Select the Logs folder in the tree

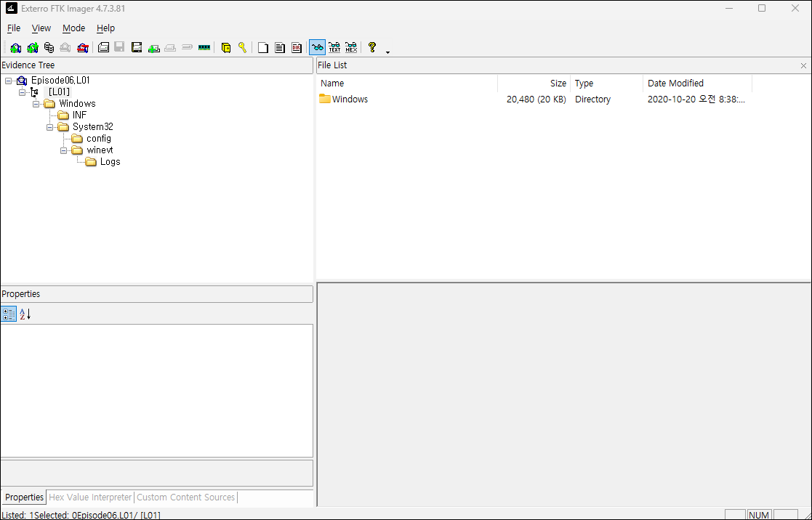point(110,161)
